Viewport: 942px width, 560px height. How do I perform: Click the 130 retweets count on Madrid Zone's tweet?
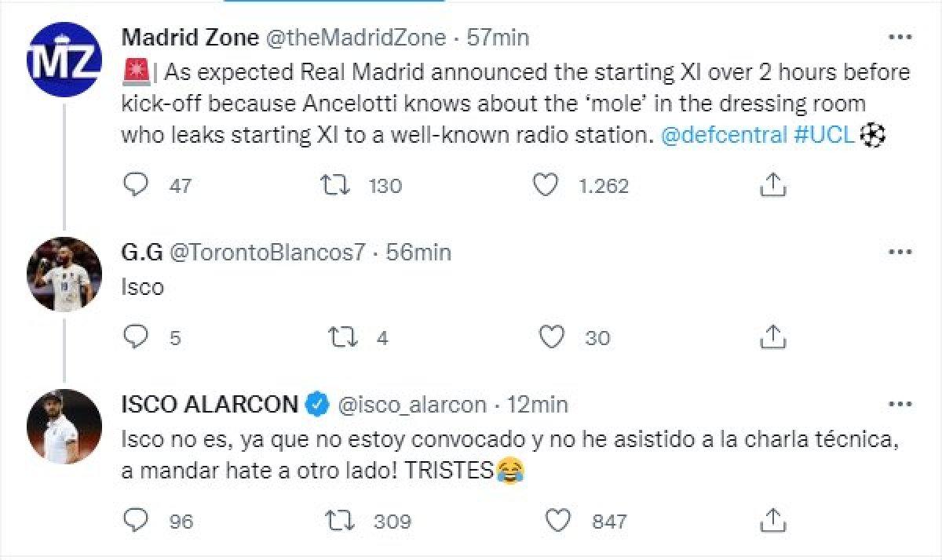pyautogui.click(x=385, y=186)
